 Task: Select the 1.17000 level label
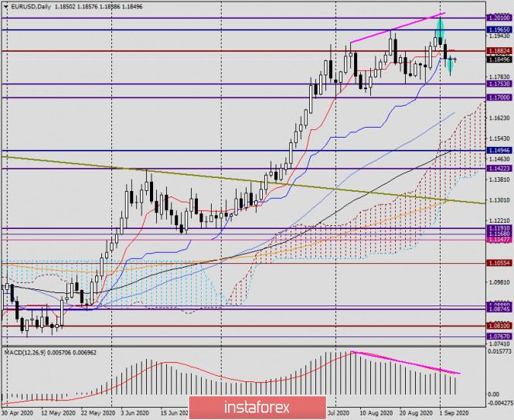[x=499, y=97]
